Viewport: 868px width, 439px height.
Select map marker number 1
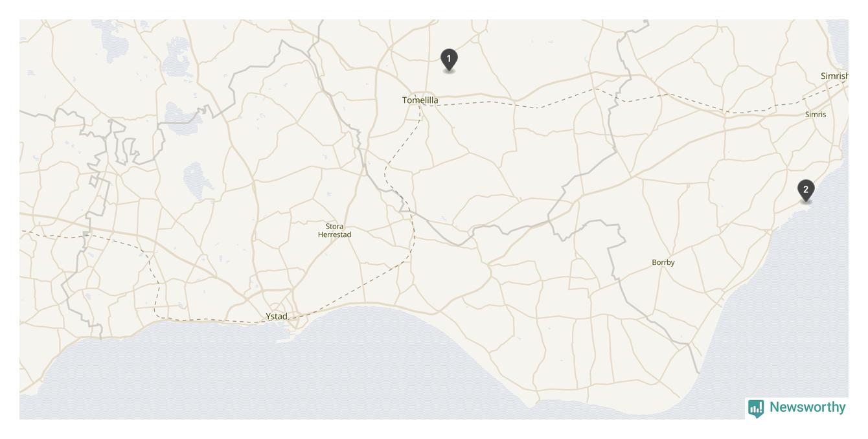point(449,60)
